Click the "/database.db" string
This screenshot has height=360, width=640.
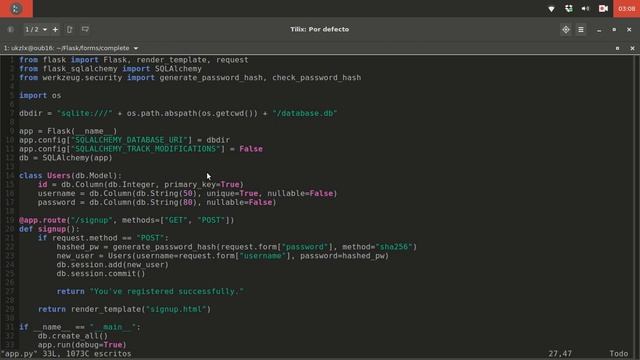tap(305, 113)
